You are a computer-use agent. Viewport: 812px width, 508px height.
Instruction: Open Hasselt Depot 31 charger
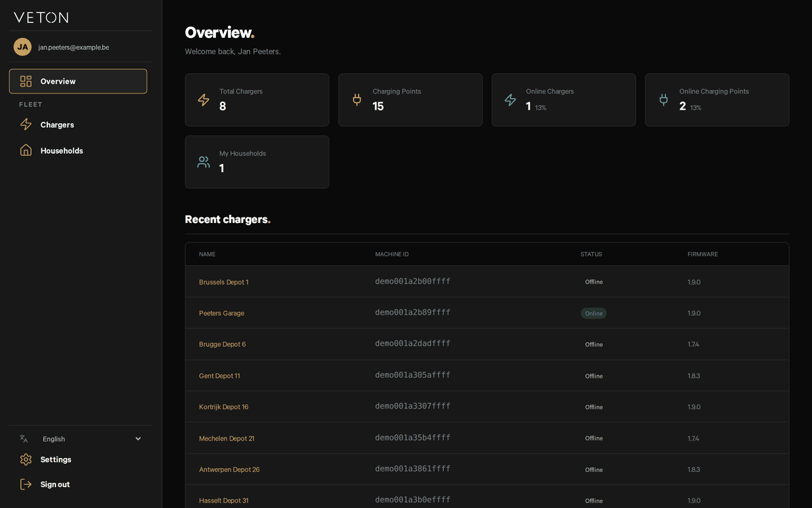224,501
